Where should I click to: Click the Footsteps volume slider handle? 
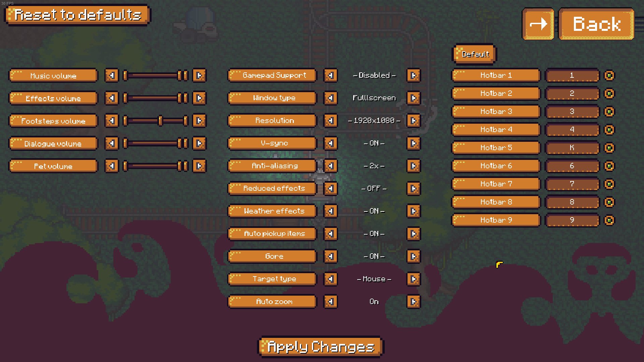coord(160,121)
